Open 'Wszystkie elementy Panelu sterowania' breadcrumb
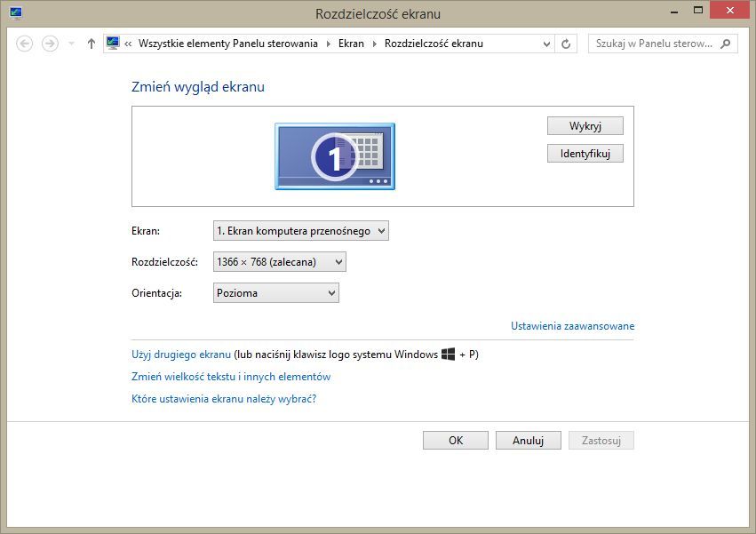The height and width of the screenshot is (534, 756). (228, 44)
